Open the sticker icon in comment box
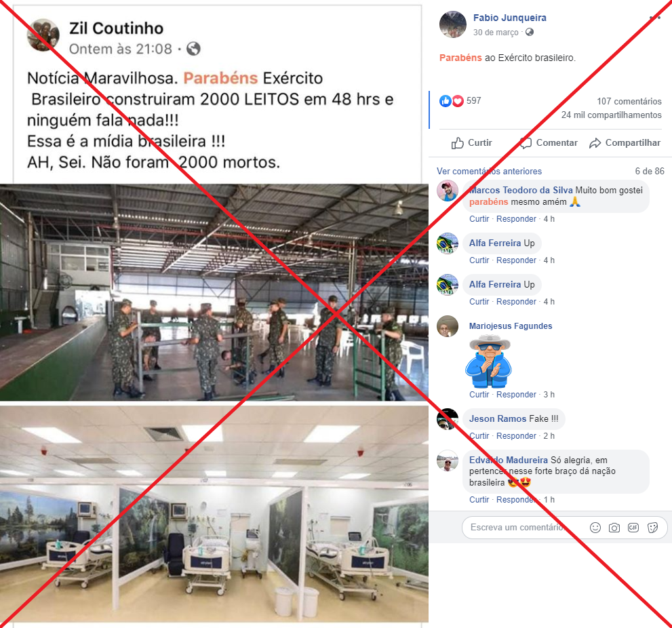 click(x=653, y=528)
